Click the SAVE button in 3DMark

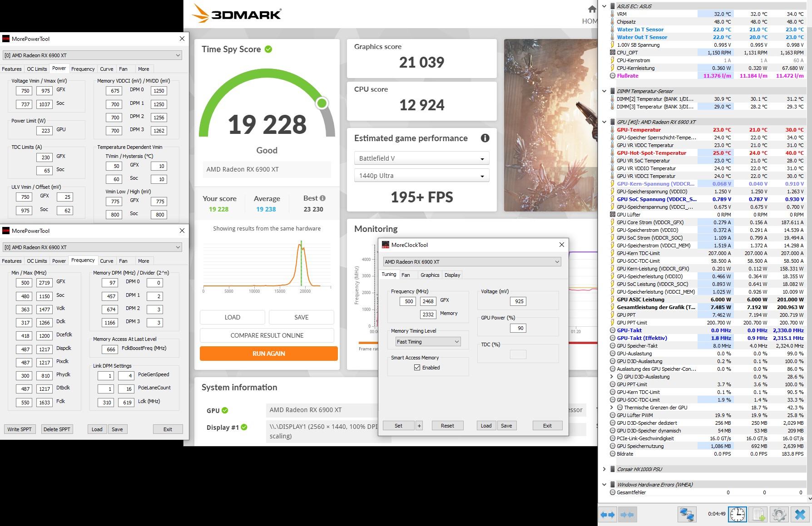coord(302,317)
